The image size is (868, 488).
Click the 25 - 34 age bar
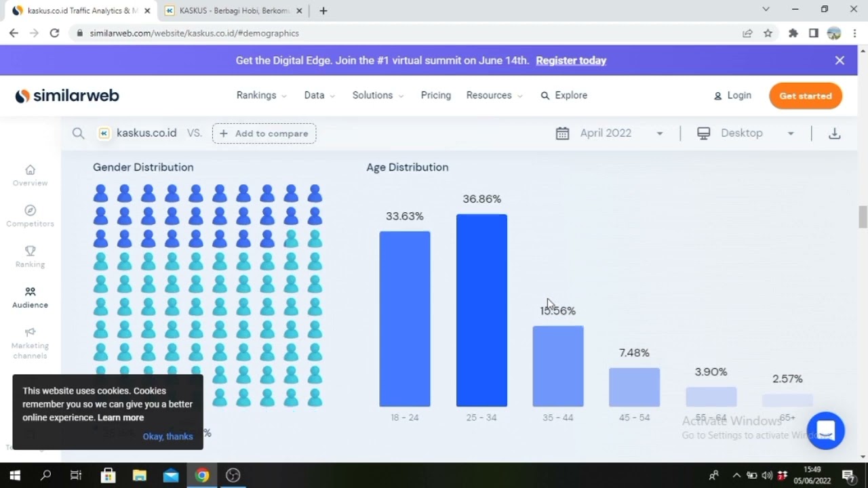[481, 310]
